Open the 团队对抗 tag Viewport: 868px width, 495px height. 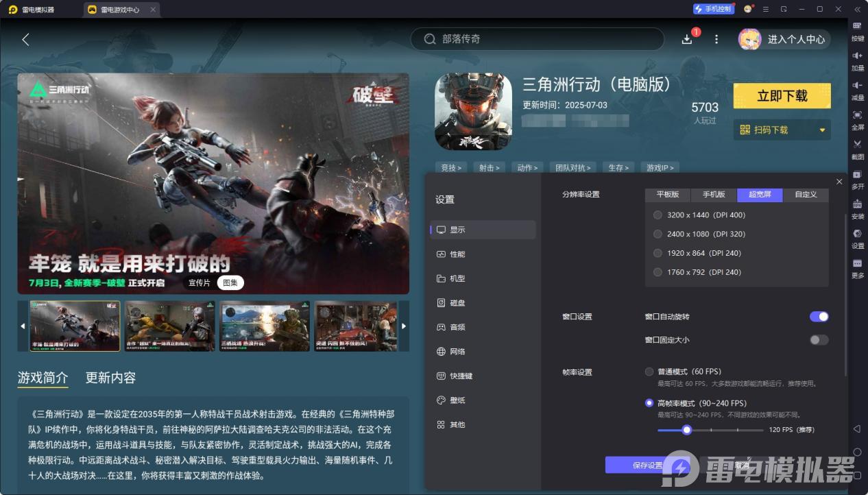(x=572, y=167)
